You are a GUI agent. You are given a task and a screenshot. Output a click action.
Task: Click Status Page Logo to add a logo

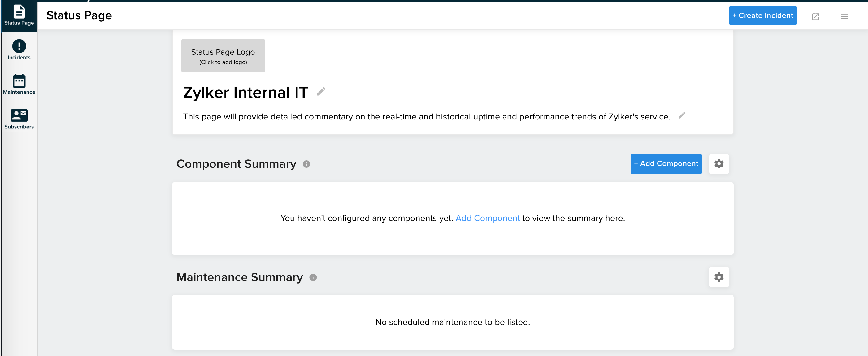(223, 56)
